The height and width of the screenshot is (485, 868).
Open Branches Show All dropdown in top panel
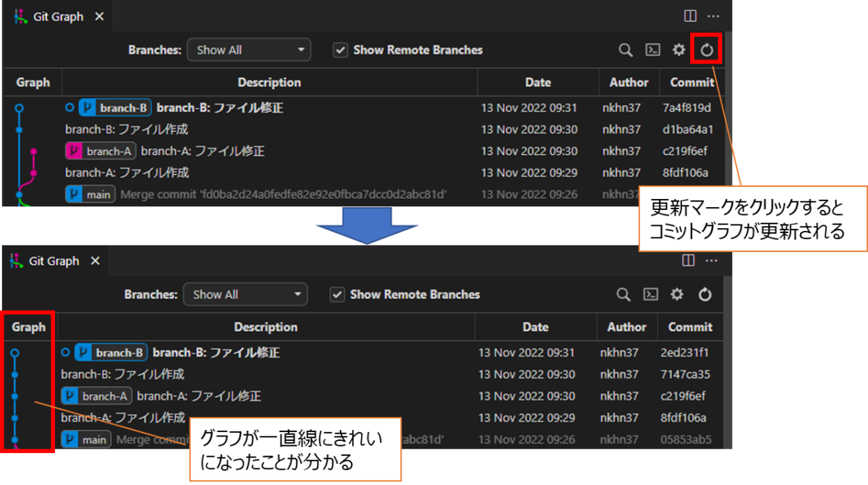click(249, 50)
